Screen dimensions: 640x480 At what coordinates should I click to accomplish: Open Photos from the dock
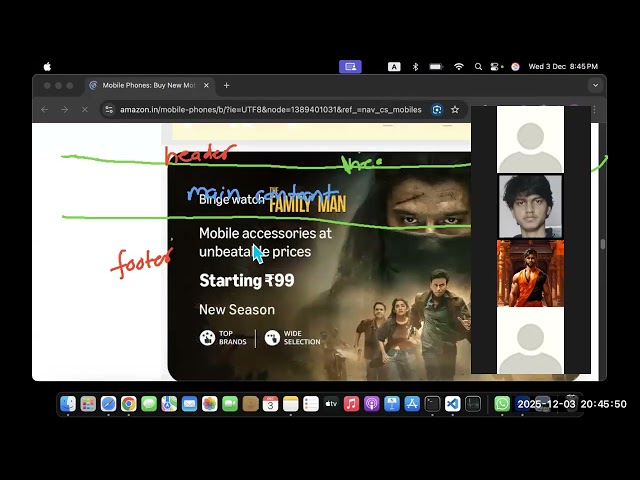tap(210, 404)
